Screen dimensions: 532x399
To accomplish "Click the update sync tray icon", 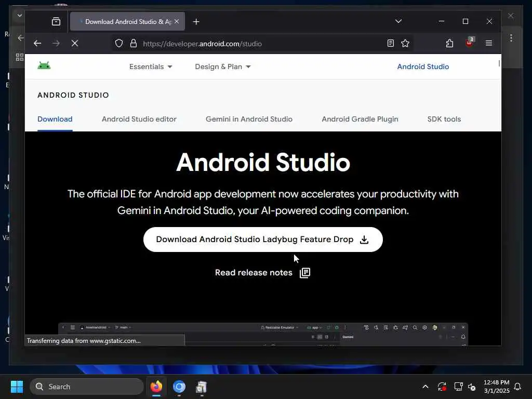I will [442, 387].
